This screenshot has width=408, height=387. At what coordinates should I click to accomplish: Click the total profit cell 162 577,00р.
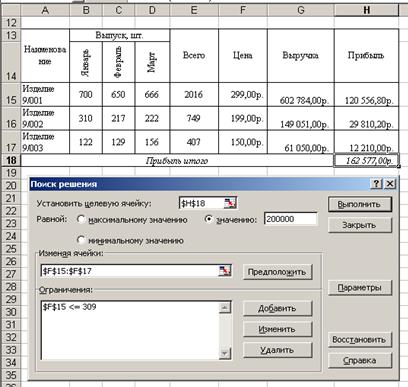tap(366, 160)
